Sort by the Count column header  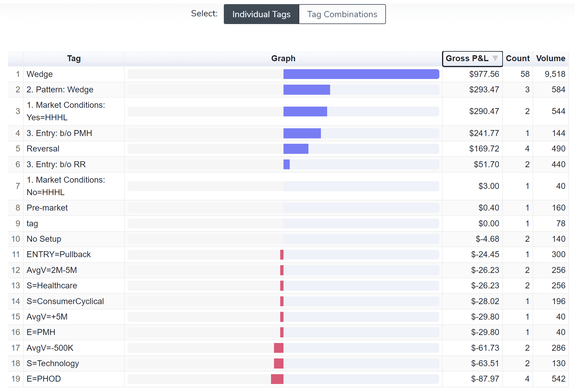[x=517, y=59]
